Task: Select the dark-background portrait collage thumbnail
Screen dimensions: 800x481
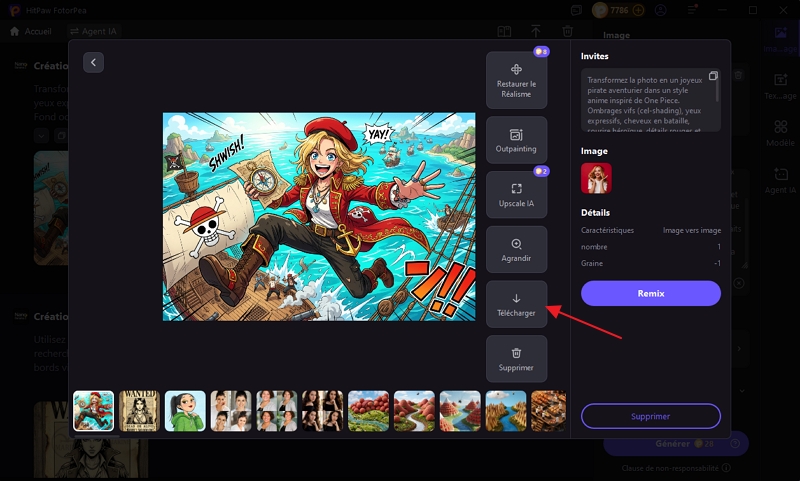Action: pos(322,411)
